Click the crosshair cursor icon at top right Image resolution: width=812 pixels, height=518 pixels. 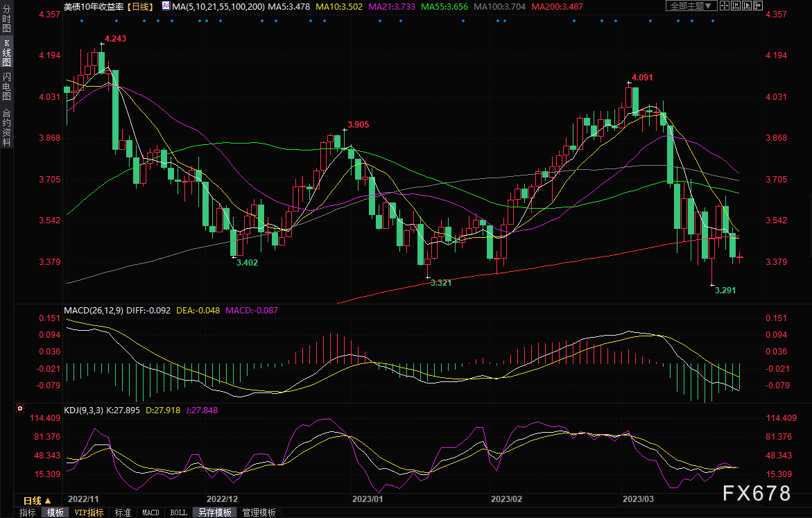(725, 6)
